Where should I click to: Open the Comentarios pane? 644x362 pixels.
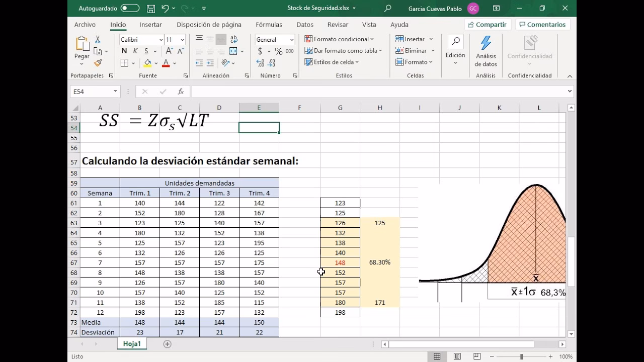pyautogui.click(x=542, y=24)
